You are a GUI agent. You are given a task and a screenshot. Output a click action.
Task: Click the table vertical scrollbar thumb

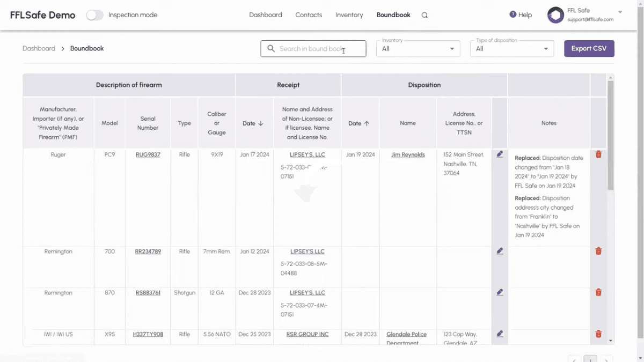click(610, 135)
